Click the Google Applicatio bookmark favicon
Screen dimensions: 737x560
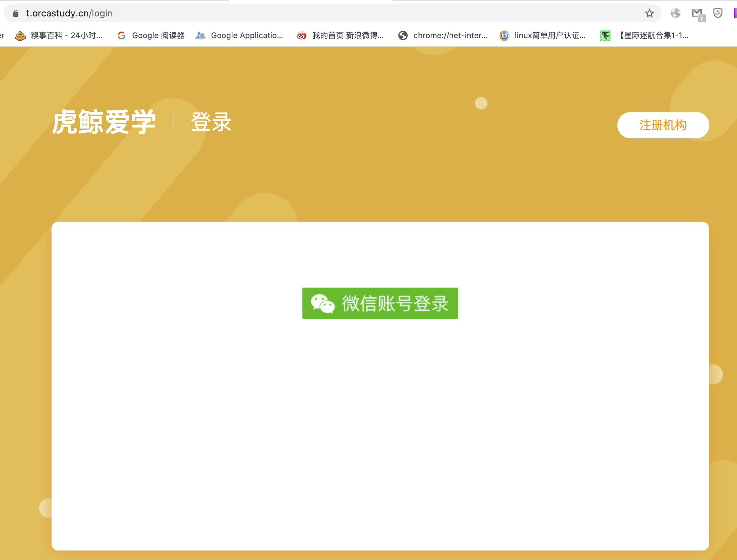pyautogui.click(x=200, y=35)
